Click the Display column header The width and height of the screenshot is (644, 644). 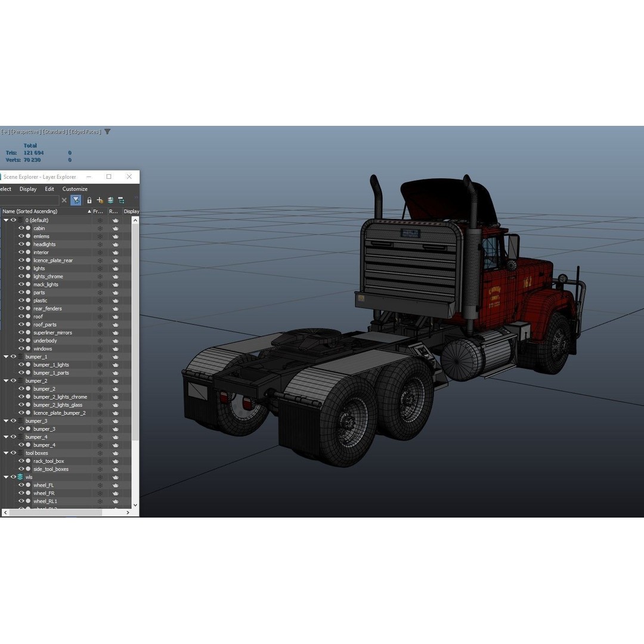131,212
